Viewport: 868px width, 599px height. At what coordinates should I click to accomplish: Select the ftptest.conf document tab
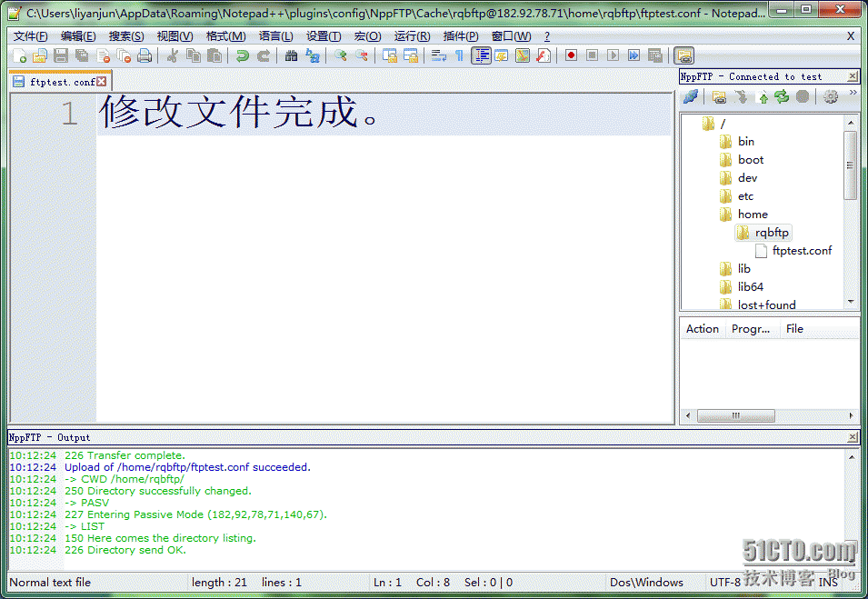click(x=60, y=82)
